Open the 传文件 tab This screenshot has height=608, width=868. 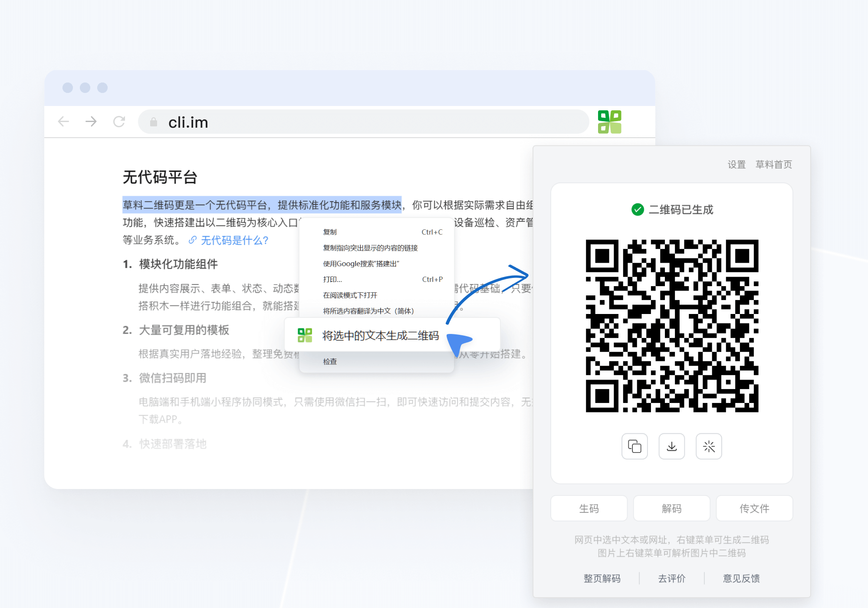[x=754, y=508]
